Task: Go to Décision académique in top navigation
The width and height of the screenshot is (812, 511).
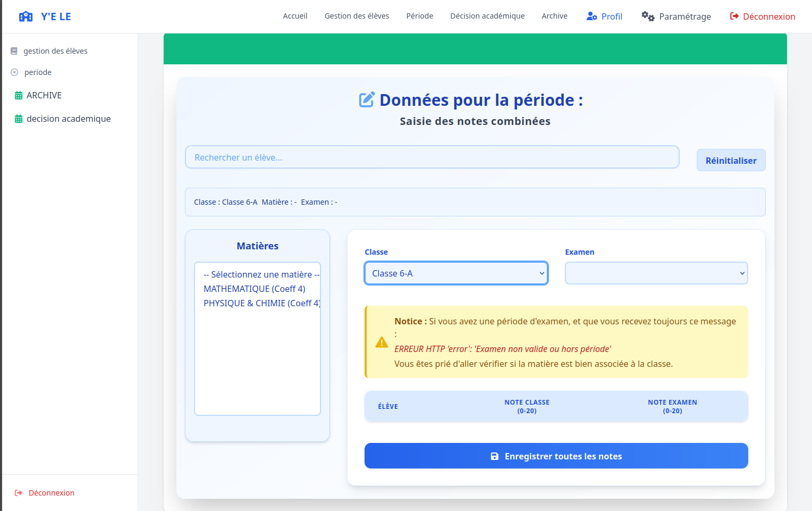Action: [x=487, y=16]
